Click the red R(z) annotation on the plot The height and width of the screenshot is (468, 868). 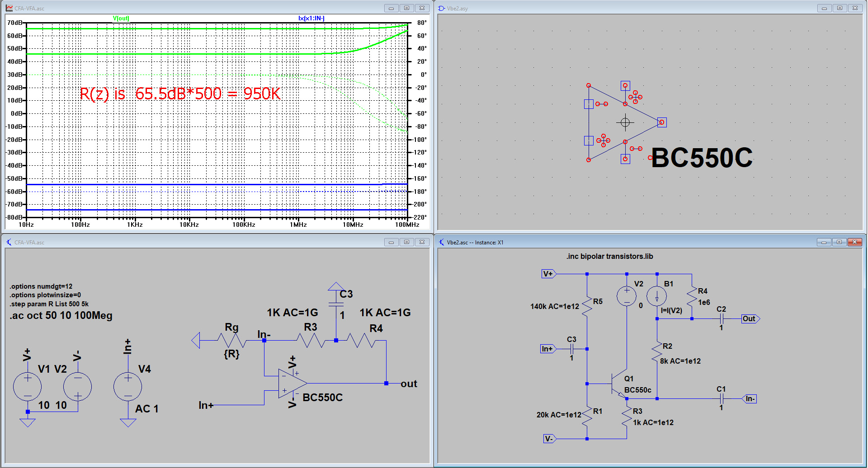coord(180,94)
